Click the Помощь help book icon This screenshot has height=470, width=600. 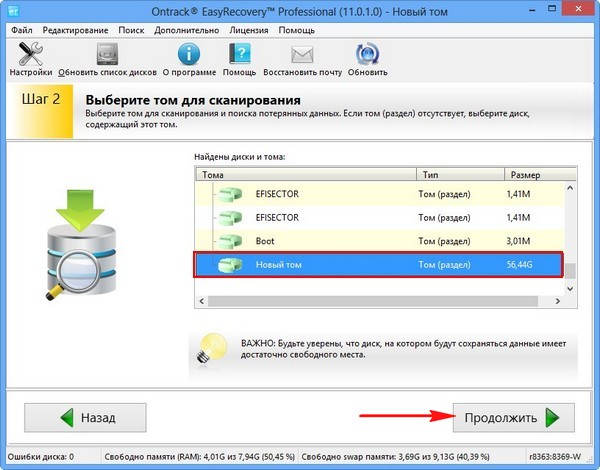[240, 59]
